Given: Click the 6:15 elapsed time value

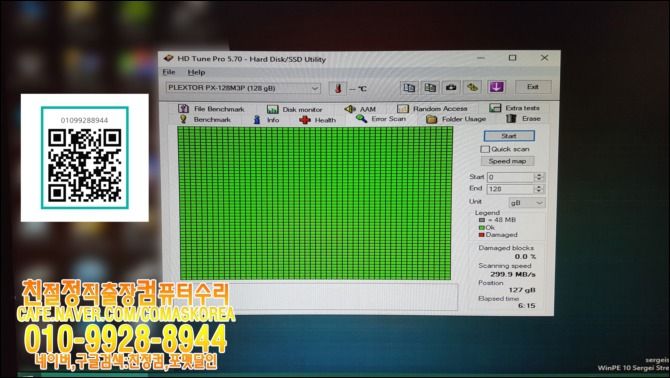Looking at the screenshot, I should 526,306.
